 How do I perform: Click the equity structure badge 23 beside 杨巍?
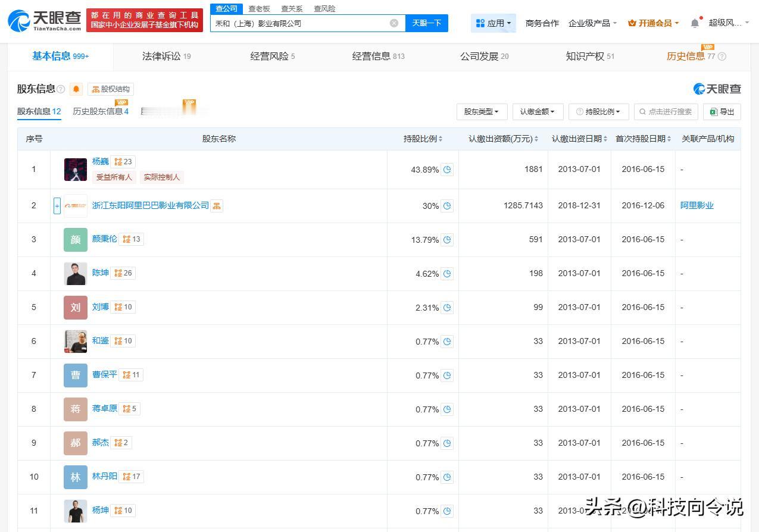tap(123, 162)
